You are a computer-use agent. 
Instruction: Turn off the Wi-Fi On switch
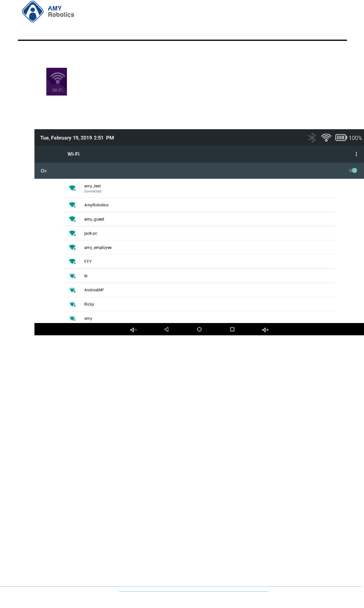(x=353, y=170)
